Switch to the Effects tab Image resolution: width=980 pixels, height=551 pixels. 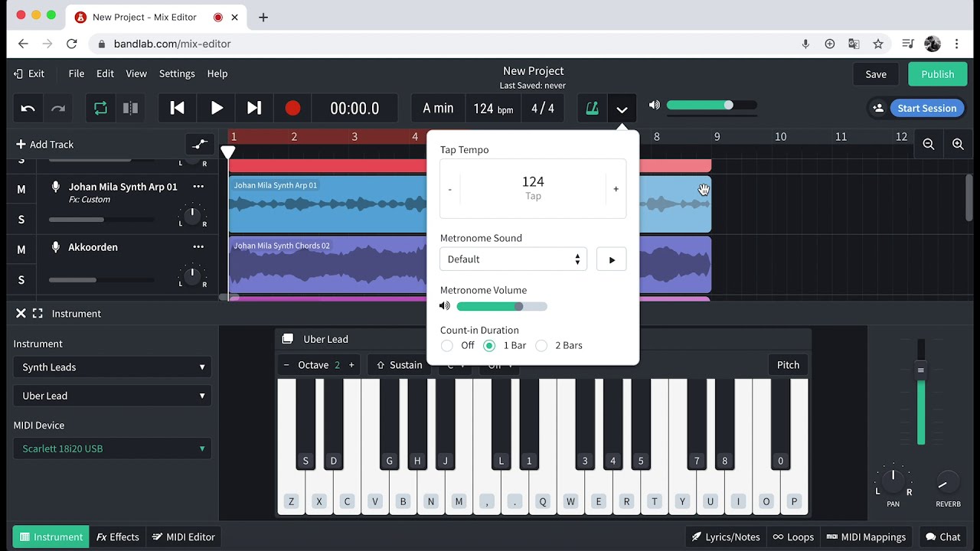point(118,536)
